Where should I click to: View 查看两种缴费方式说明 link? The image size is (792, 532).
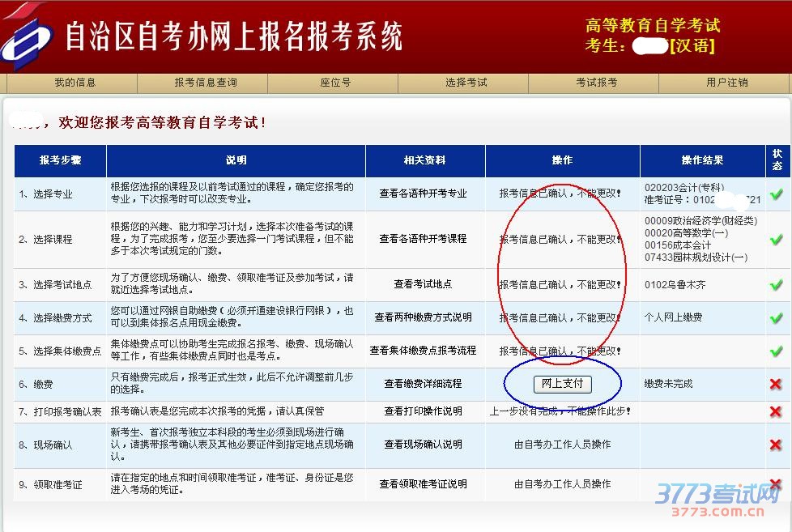(423, 318)
